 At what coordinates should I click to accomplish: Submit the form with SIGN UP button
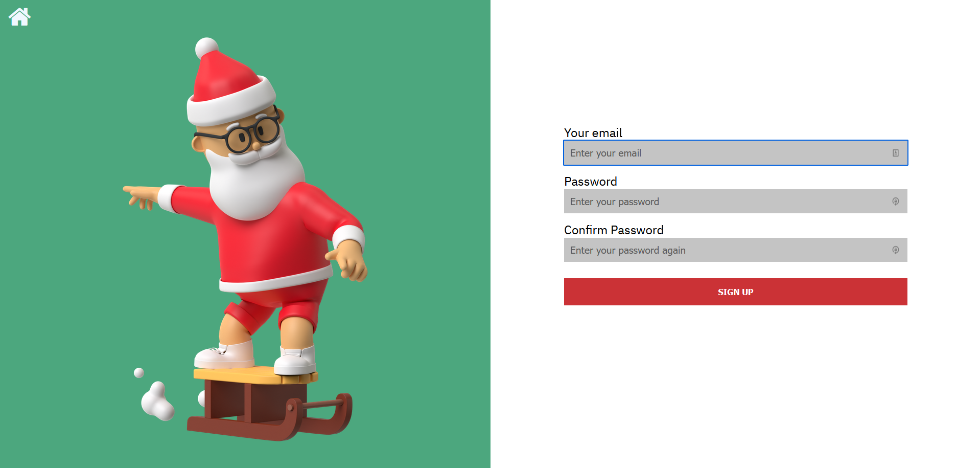735,292
